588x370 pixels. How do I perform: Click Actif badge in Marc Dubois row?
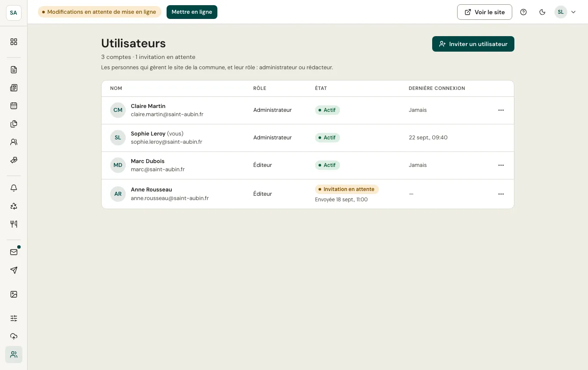[x=328, y=165]
